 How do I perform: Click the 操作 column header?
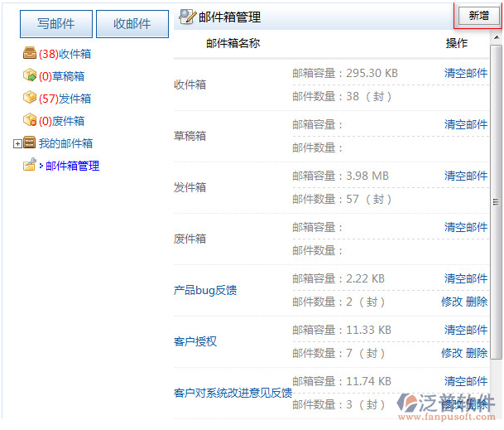click(457, 43)
